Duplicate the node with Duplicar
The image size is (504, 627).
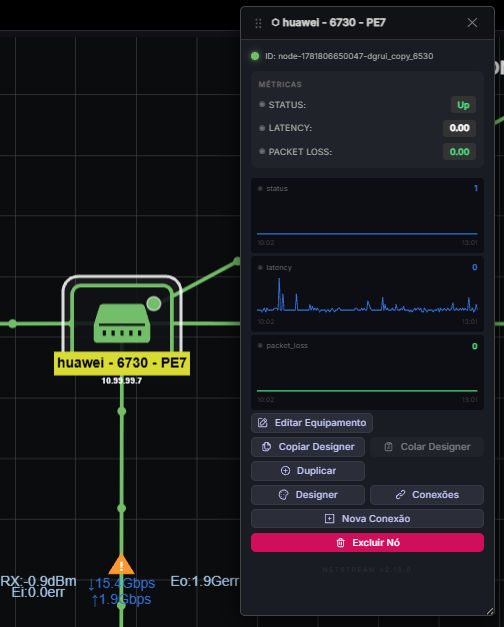coord(308,471)
